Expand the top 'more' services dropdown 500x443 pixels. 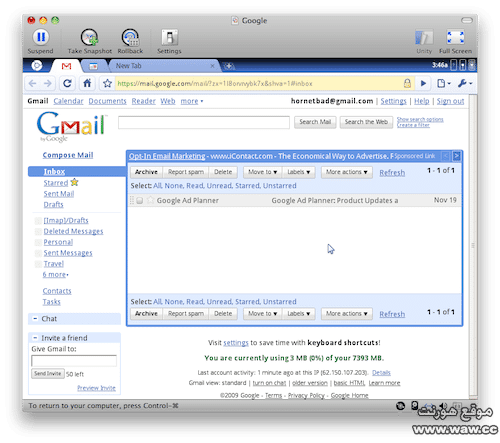[192, 101]
